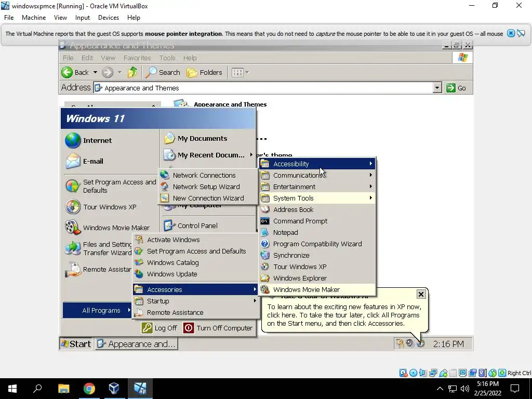Screen dimensions: 532x399
Task: Expand the System Tools submenu
Action: 317,198
